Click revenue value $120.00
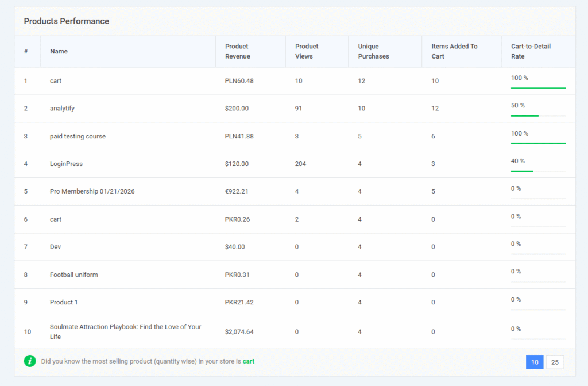Screen dimensions: 588x386 (x=237, y=164)
